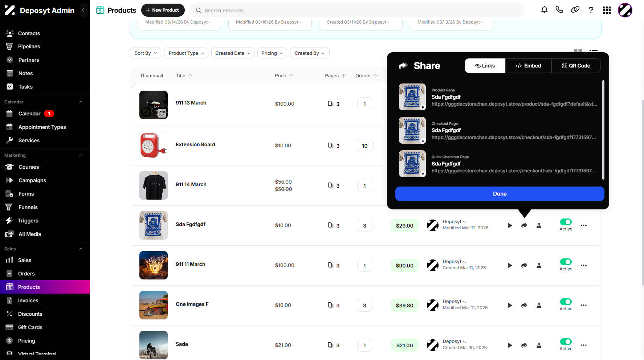Open more options for Sada row
The height and width of the screenshot is (360, 644).
pyautogui.click(x=583, y=345)
